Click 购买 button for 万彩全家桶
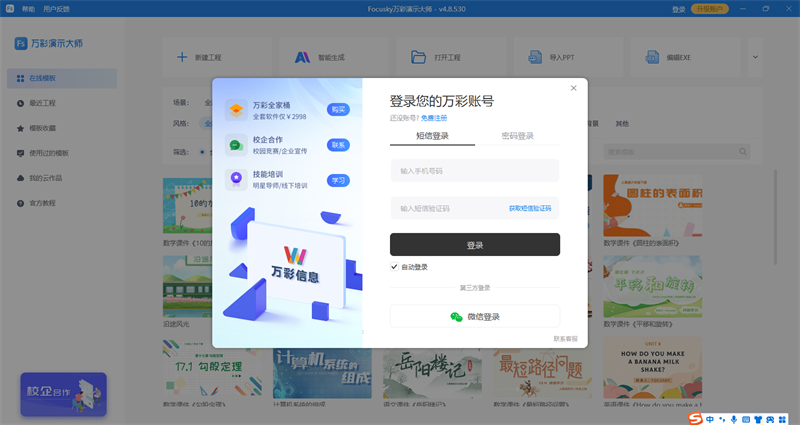 coord(338,110)
